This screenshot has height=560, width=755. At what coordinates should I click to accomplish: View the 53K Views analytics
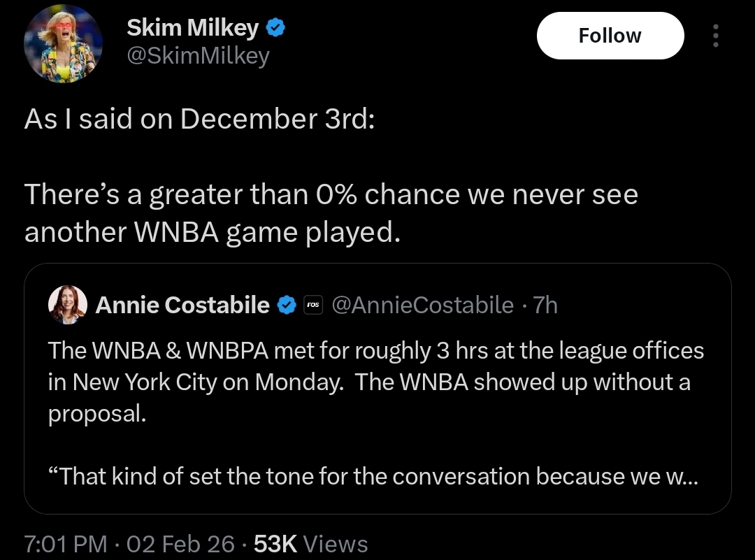tap(310, 544)
